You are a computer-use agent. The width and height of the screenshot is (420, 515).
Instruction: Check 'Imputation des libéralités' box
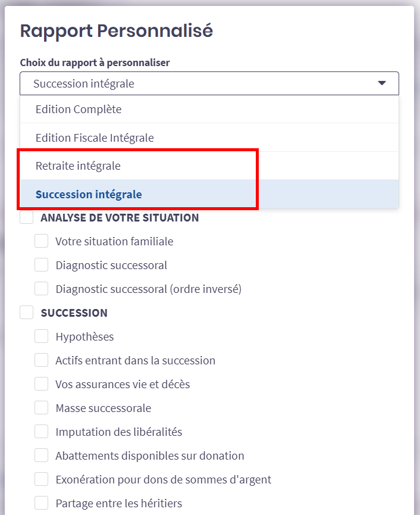tap(41, 432)
